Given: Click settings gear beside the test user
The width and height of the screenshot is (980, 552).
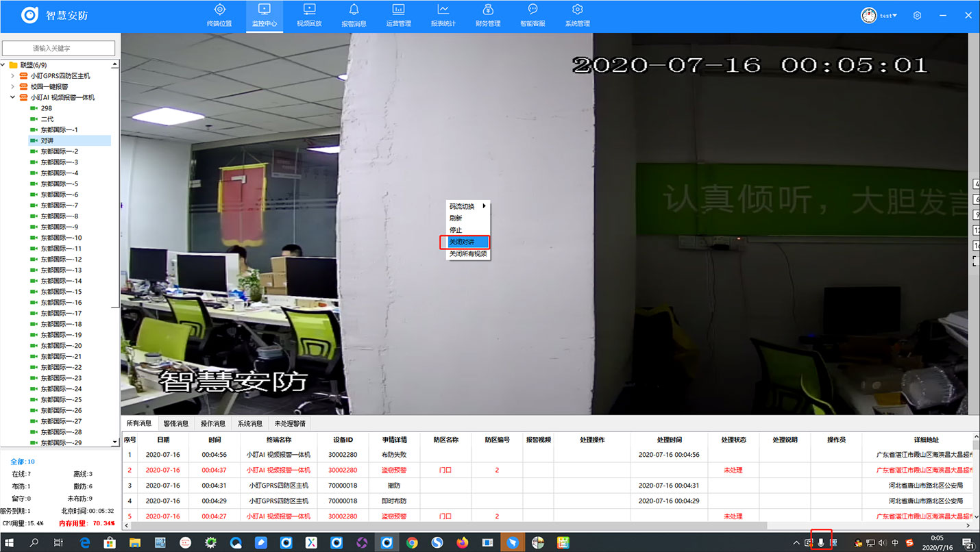Looking at the screenshot, I should tap(917, 15).
